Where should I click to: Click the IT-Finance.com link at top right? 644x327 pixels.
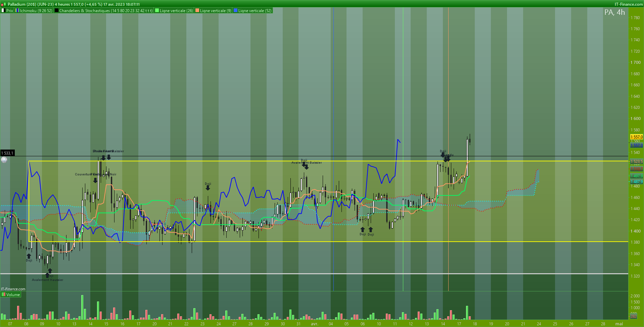(629, 4)
